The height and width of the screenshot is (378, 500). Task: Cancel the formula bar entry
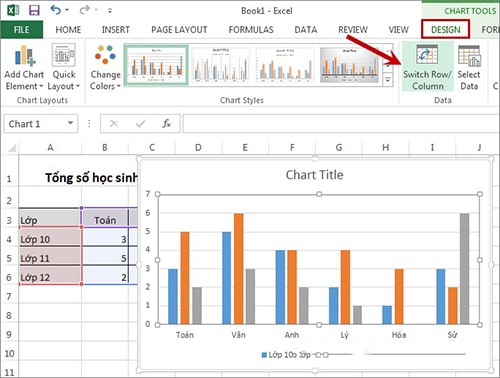click(x=114, y=124)
